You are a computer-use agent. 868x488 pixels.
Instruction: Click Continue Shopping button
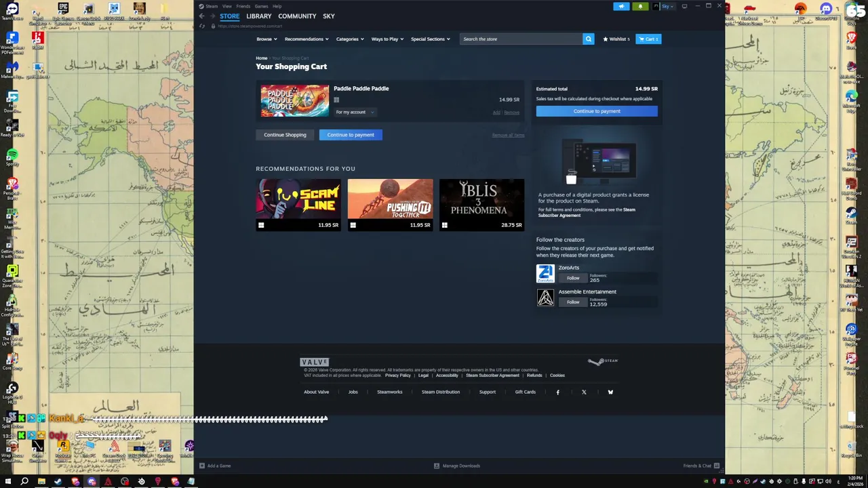[x=285, y=135]
